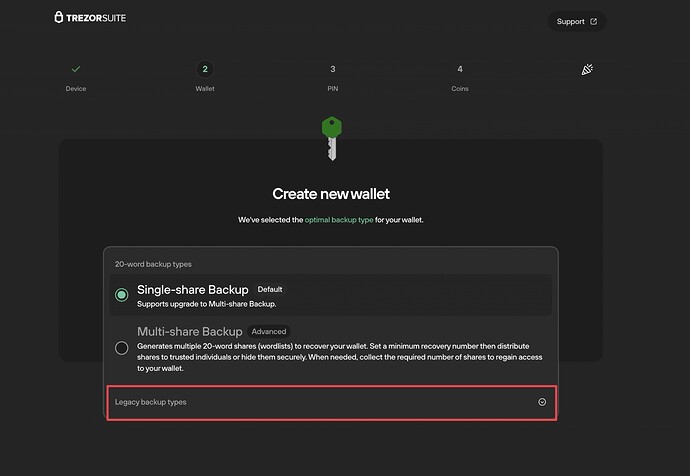Select step 4 Coins indicator
690x476 pixels.
tap(460, 69)
